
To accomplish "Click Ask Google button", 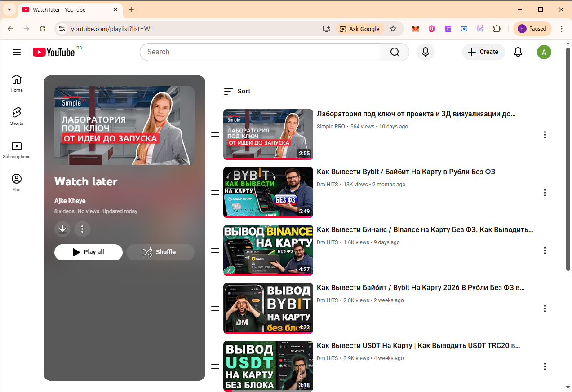I will point(359,29).
